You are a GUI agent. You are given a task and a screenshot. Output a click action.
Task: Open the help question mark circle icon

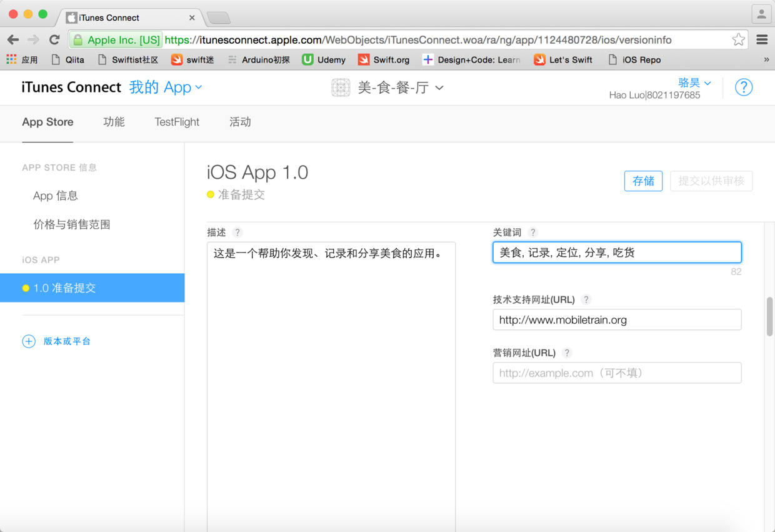point(744,88)
